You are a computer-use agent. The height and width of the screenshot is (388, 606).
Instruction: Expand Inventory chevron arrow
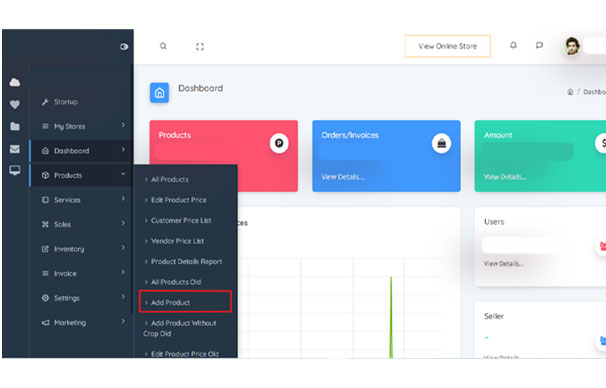pyautogui.click(x=123, y=247)
